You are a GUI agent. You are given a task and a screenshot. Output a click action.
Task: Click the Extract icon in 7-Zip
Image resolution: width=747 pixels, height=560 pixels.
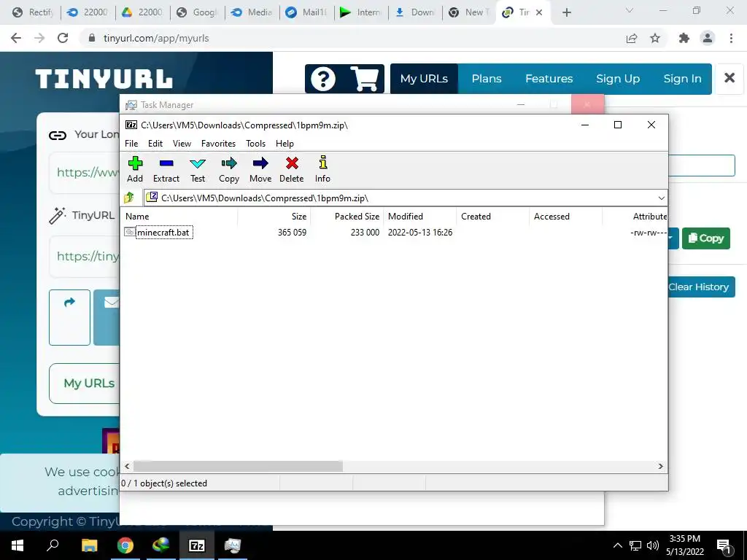click(166, 169)
